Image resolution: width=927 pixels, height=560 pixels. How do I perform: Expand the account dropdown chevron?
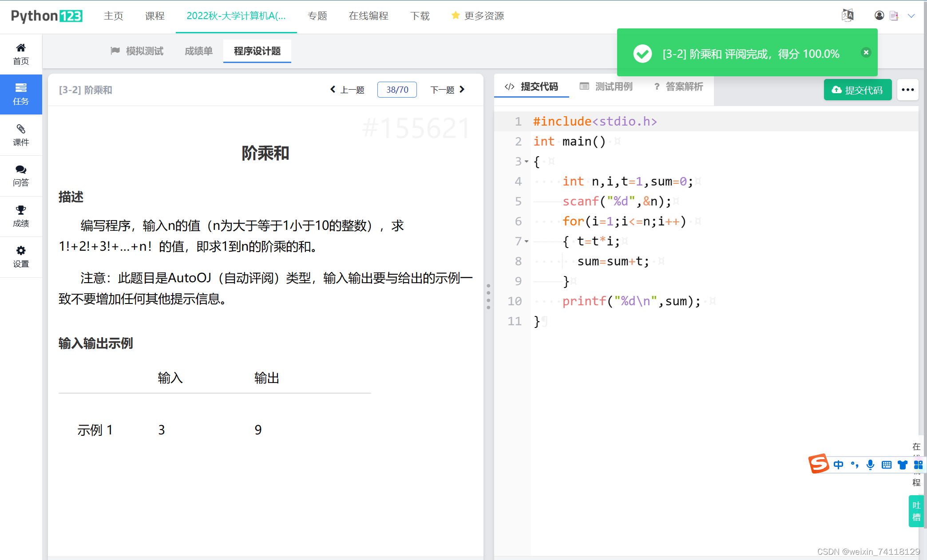pos(911,16)
